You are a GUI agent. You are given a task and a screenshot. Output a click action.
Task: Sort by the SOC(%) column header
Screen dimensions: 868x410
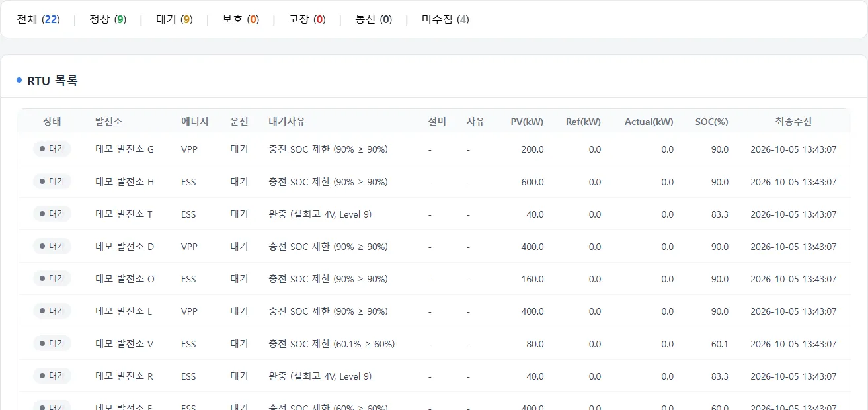click(711, 122)
